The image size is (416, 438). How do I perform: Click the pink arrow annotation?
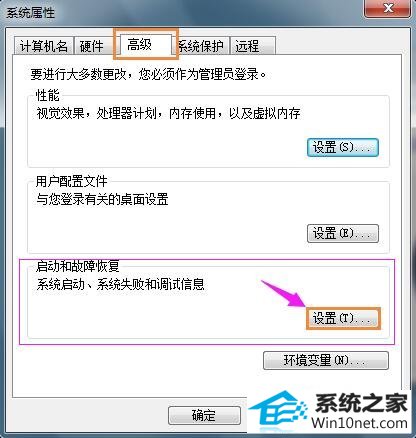(x=284, y=293)
